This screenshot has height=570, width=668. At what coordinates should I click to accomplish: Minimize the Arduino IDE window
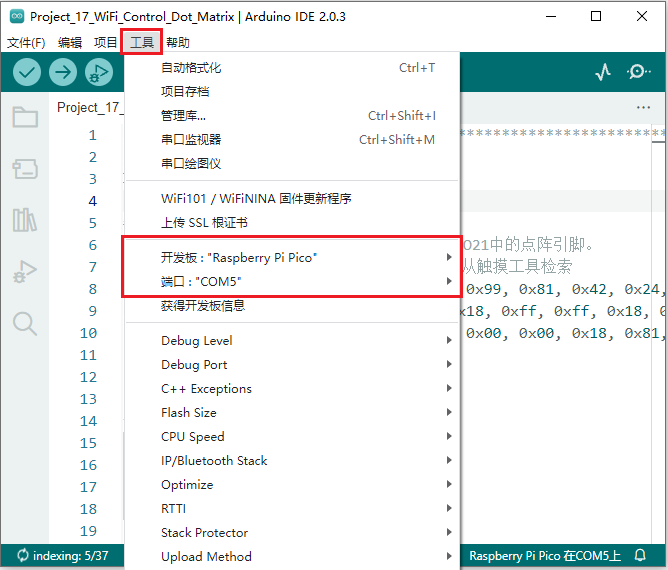tap(551, 17)
